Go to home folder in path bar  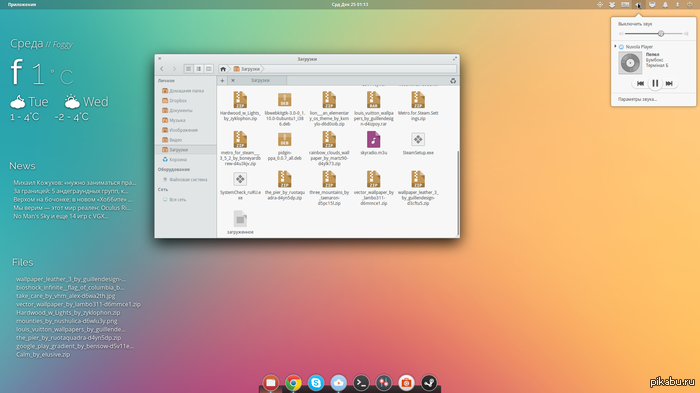coord(223,69)
